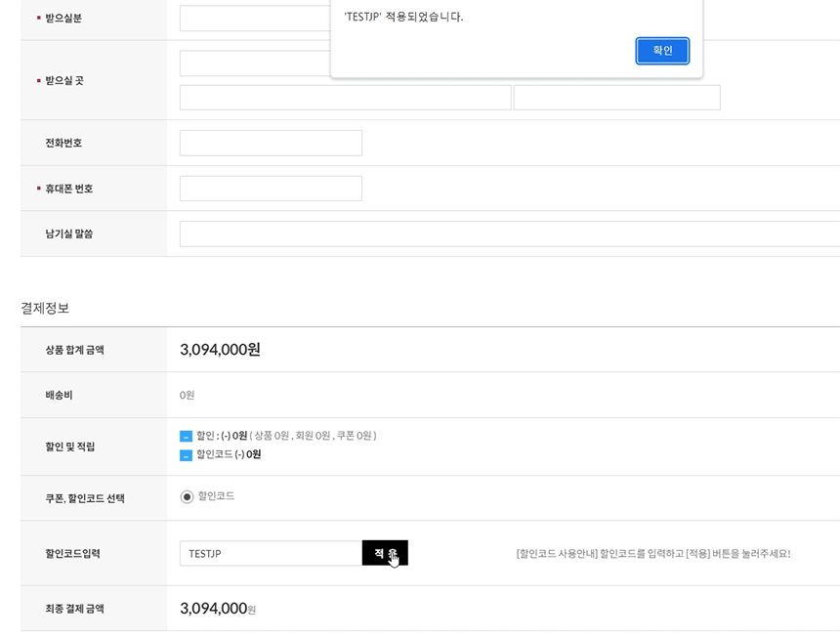This screenshot has width=840, height=637.
Task: Click the 확인 button in the alert dialog
Action: tap(662, 51)
